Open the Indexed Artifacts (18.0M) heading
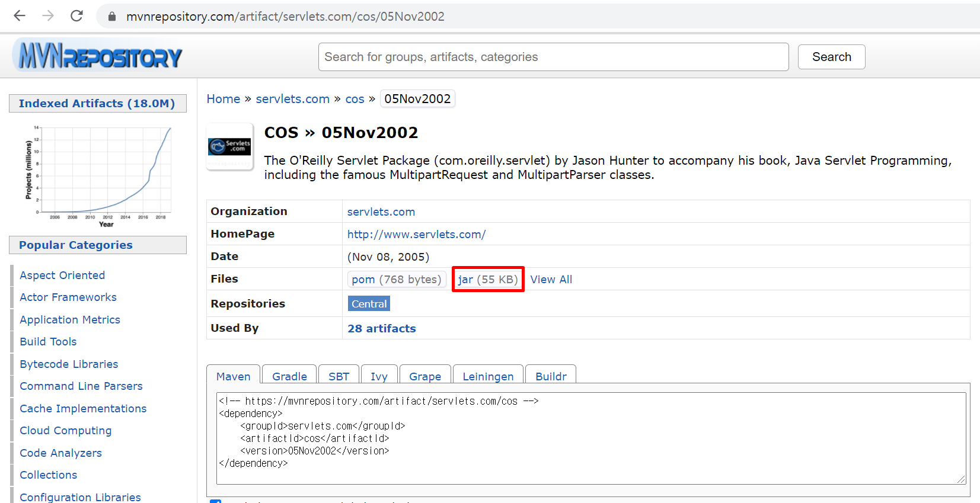Image resolution: width=980 pixels, height=503 pixels. coord(97,103)
